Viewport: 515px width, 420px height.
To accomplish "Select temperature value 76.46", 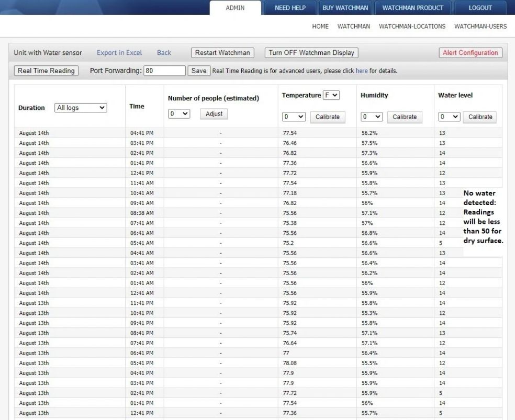I will [x=290, y=143].
